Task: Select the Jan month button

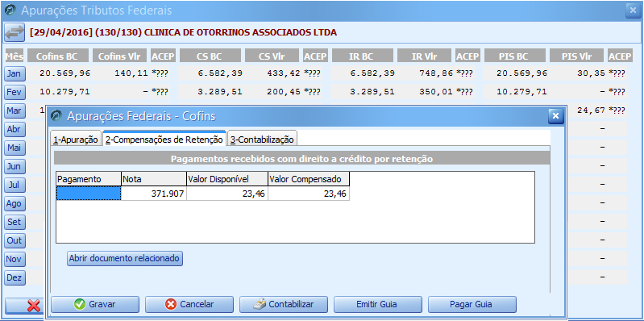Action: 15,74
